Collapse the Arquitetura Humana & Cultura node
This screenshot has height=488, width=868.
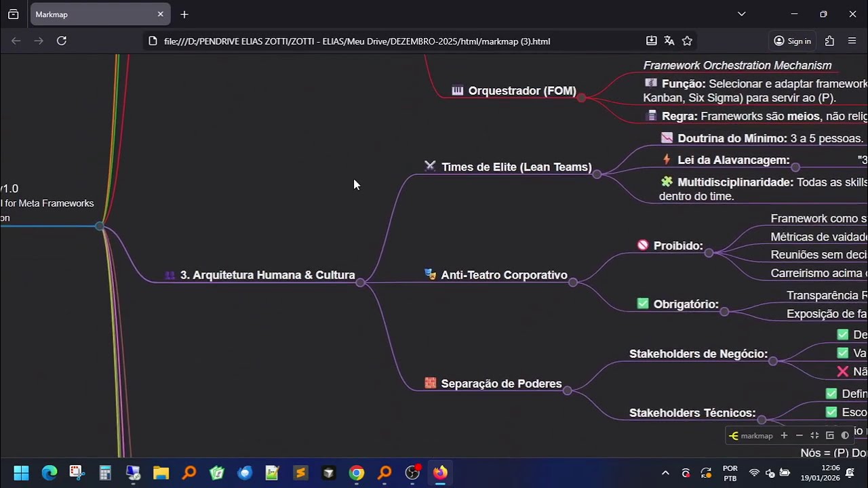click(x=360, y=282)
